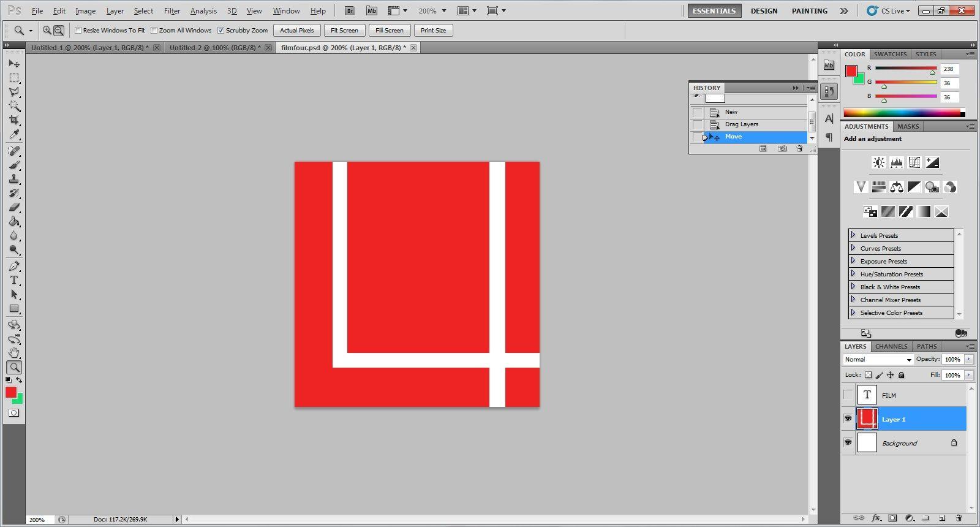Image resolution: width=980 pixels, height=527 pixels.
Task: Select the Magic Wand tool
Action: [14, 106]
